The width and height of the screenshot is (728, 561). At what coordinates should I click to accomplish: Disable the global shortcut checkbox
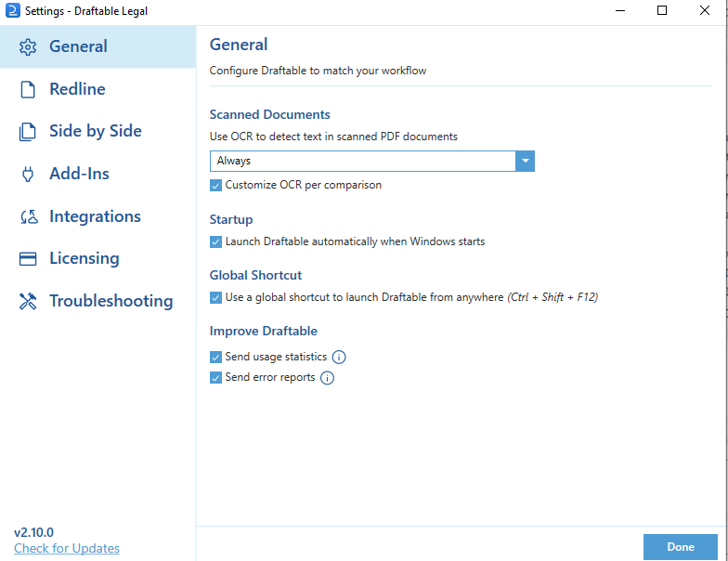[215, 297]
